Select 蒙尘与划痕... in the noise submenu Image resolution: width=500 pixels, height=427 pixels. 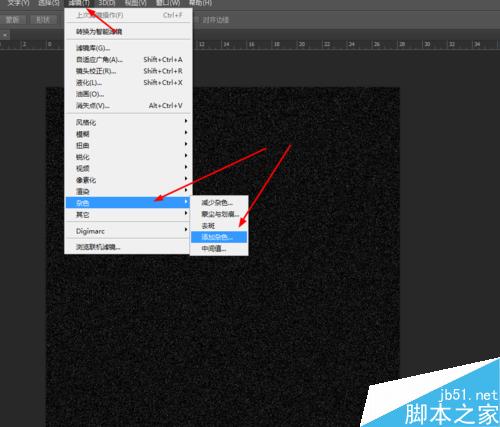pos(219,214)
